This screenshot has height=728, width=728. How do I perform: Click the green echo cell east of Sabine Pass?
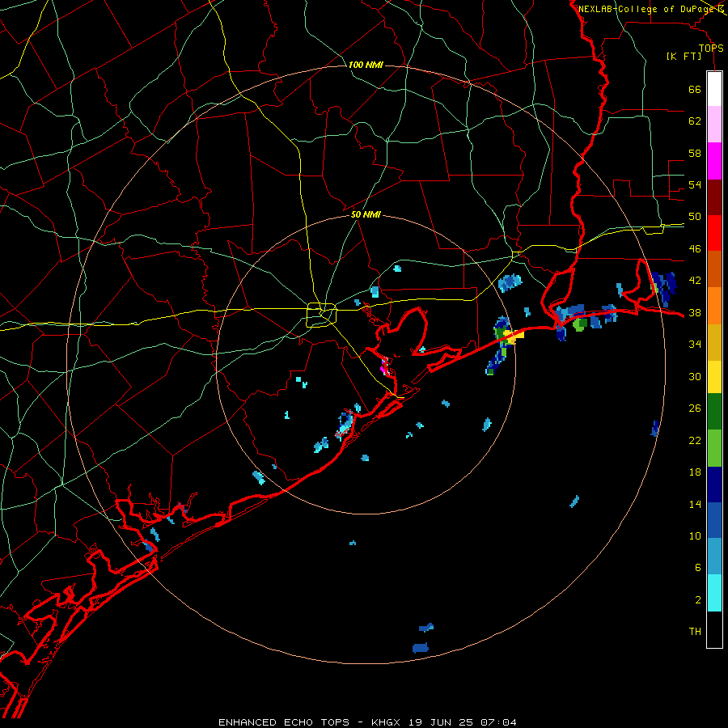(x=579, y=324)
